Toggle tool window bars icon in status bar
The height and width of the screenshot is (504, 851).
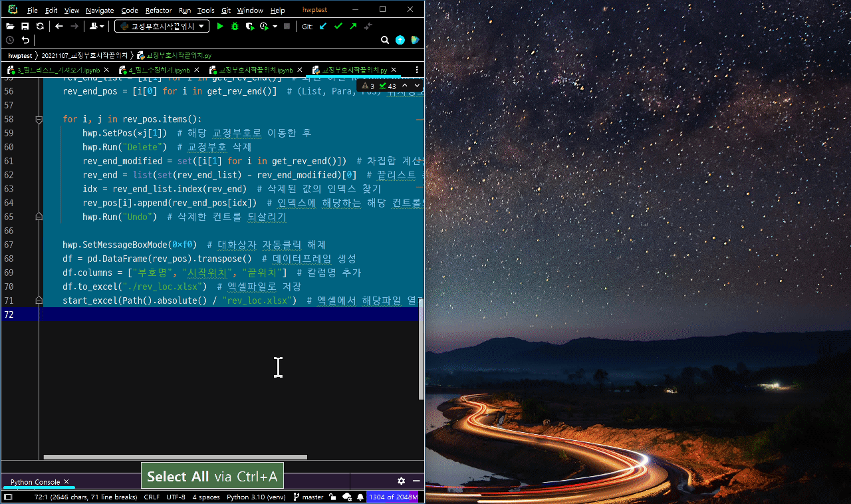click(x=8, y=497)
